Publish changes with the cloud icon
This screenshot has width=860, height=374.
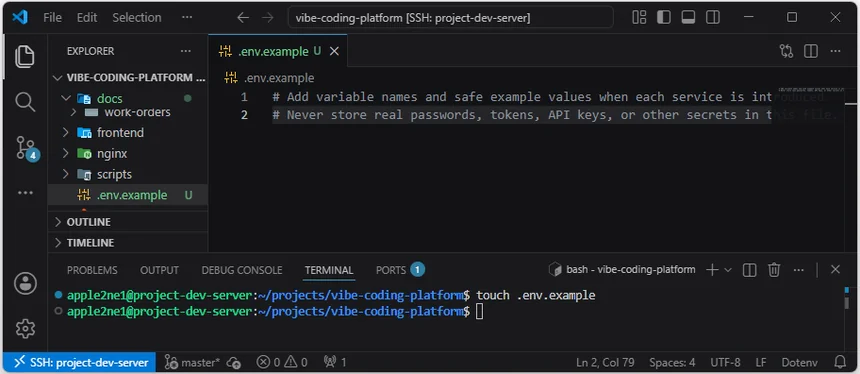(234, 362)
